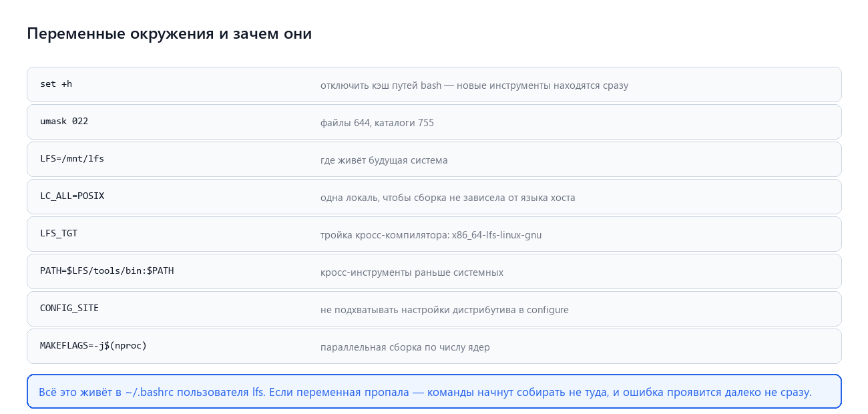Click the text "где живёт будущая система"
Screen dimensions: 868x414
[384, 160]
